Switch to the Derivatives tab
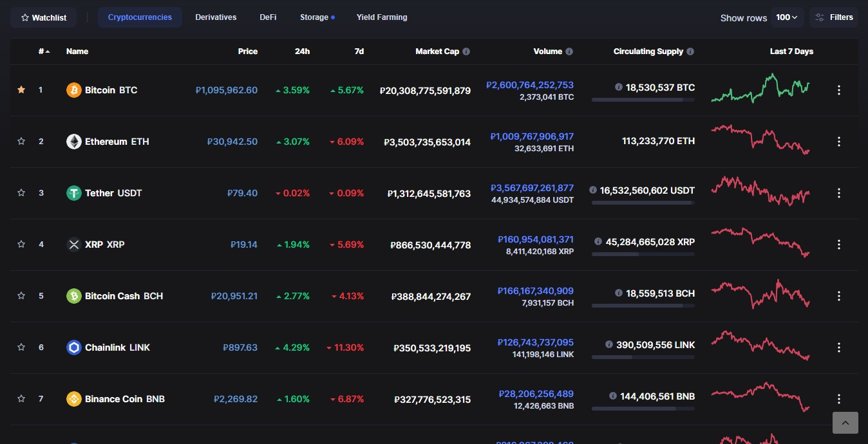The image size is (868, 444). tap(216, 17)
